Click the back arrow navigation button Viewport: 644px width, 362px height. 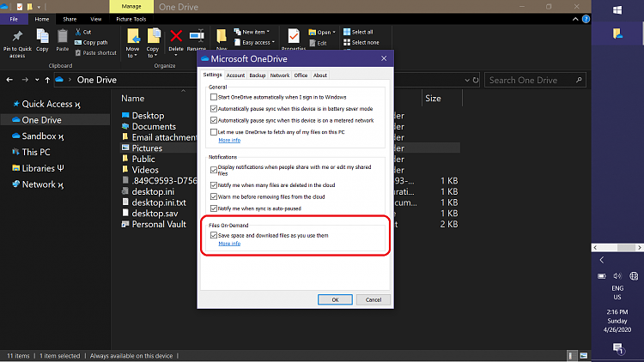[9, 80]
